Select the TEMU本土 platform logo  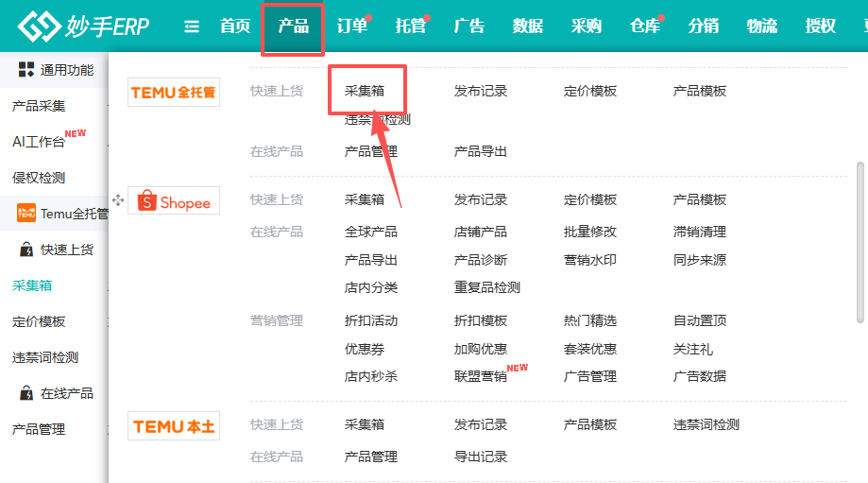[173, 426]
